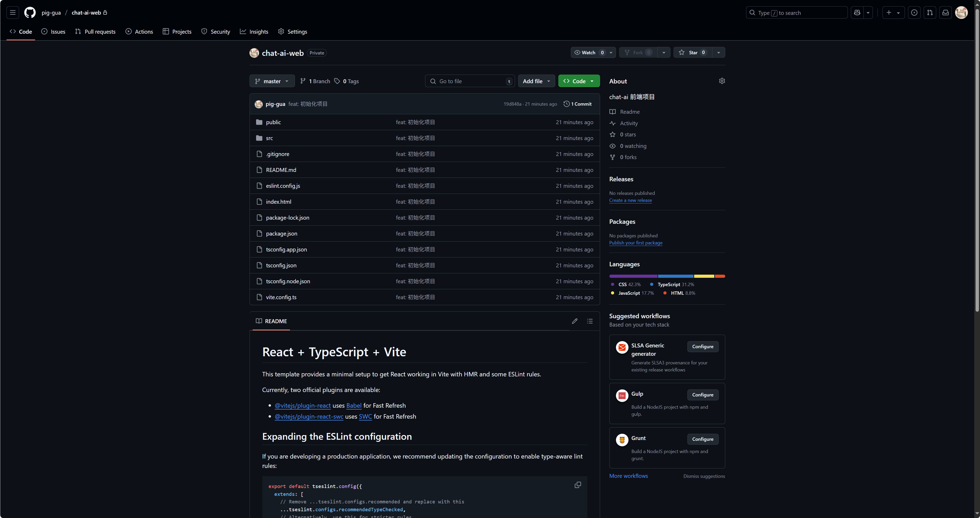The height and width of the screenshot is (518, 980).
Task: Configure the SLSA Generic generator workflow
Action: click(x=703, y=347)
